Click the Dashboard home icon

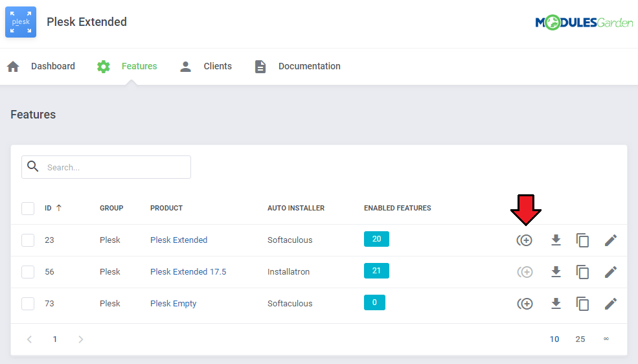point(13,66)
